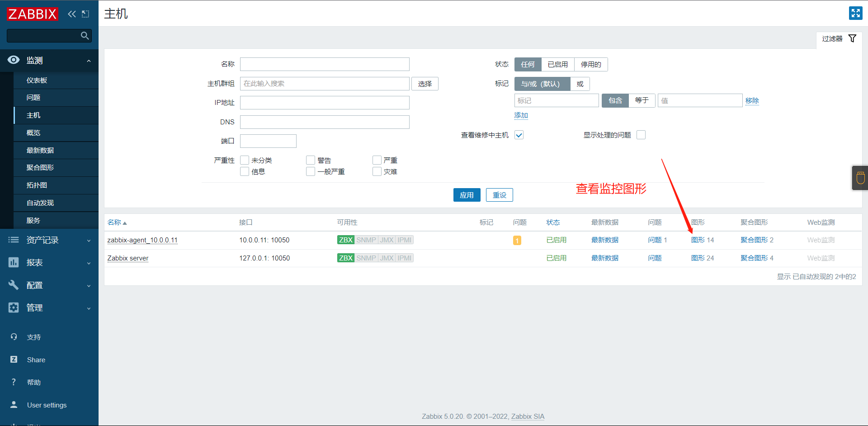
Task: Open 服务 in sidebar
Action: [56, 220]
